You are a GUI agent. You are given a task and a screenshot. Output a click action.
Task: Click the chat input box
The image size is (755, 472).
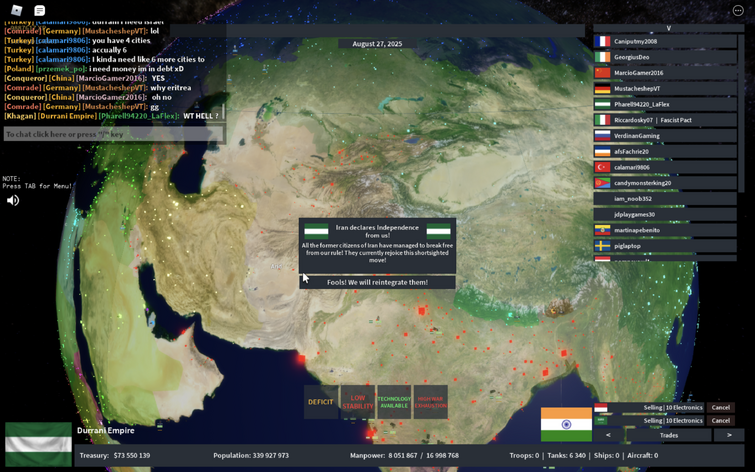(114, 134)
